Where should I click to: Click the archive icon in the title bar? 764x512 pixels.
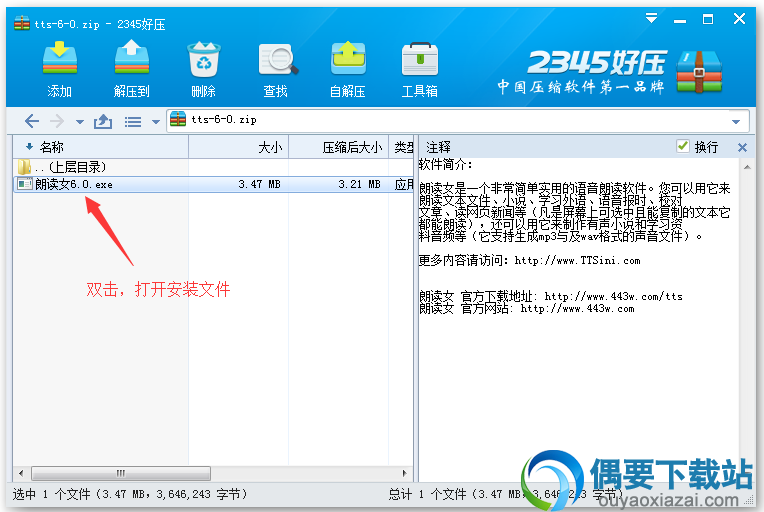coord(22,22)
